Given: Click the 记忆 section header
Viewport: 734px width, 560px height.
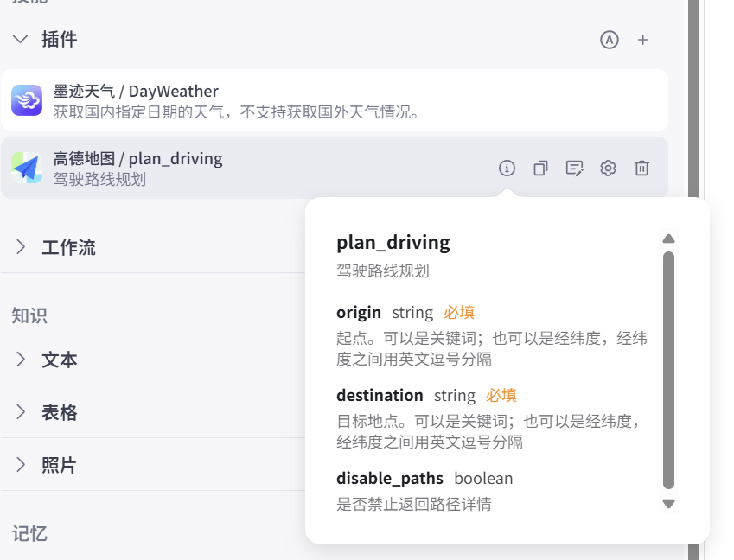Looking at the screenshot, I should [x=30, y=533].
